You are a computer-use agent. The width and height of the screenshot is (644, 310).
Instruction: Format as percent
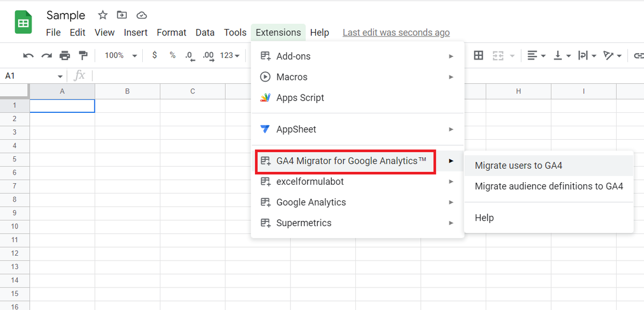(x=172, y=55)
